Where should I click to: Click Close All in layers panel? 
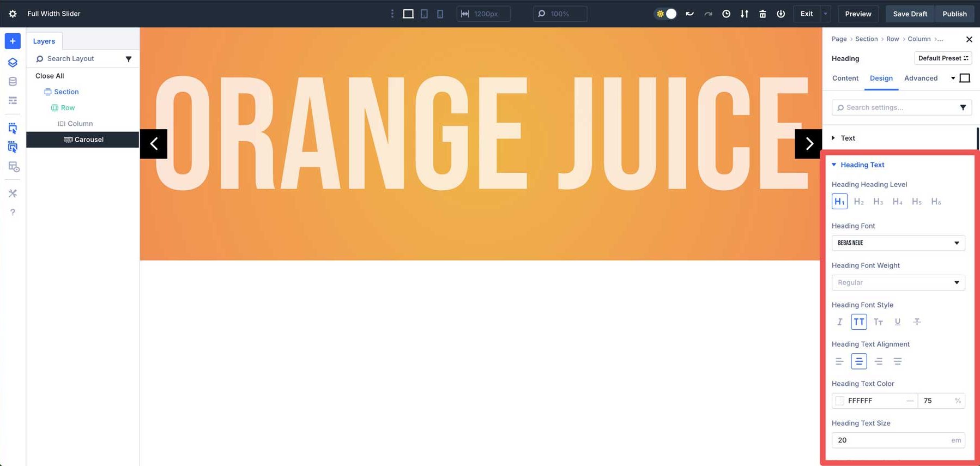50,76
